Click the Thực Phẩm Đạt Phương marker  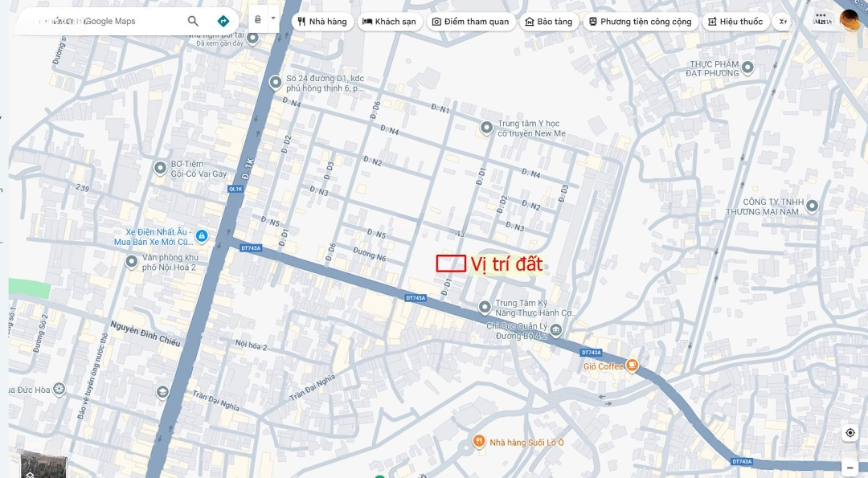(748, 67)
